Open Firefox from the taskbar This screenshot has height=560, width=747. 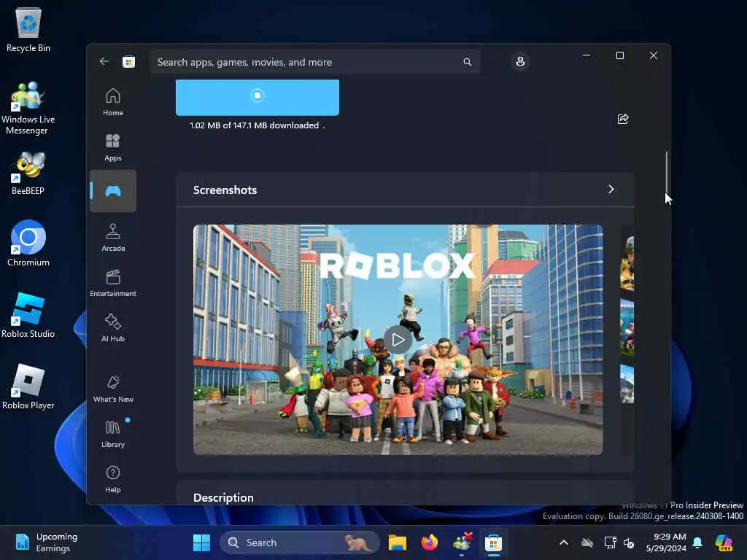tap(429, 542)
